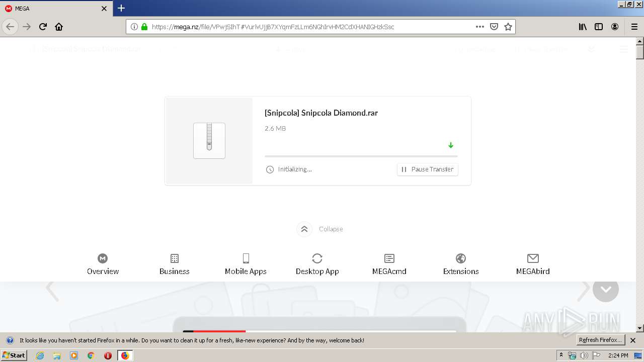This screenshot has width=644, height=362.
Task: Close the MEGA tab
Action: (104, 9)
